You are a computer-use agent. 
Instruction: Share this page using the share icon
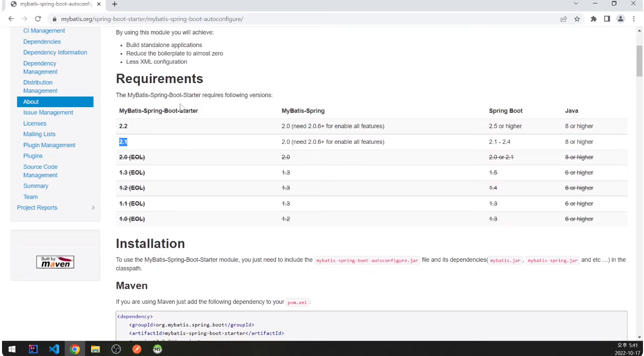click(564, 19)
